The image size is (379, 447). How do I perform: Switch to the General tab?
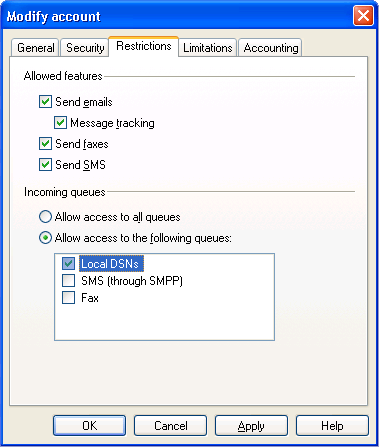click(x=35, y=48)
